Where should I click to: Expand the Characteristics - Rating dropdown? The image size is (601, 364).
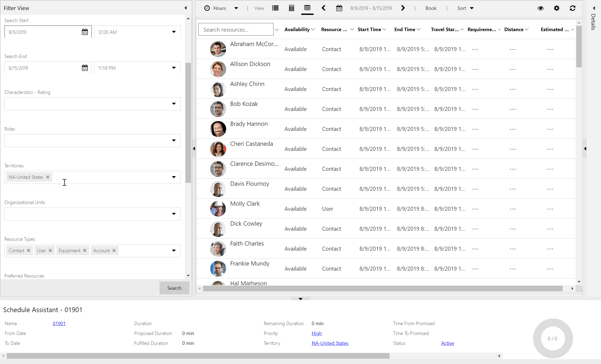pos(174,103)
